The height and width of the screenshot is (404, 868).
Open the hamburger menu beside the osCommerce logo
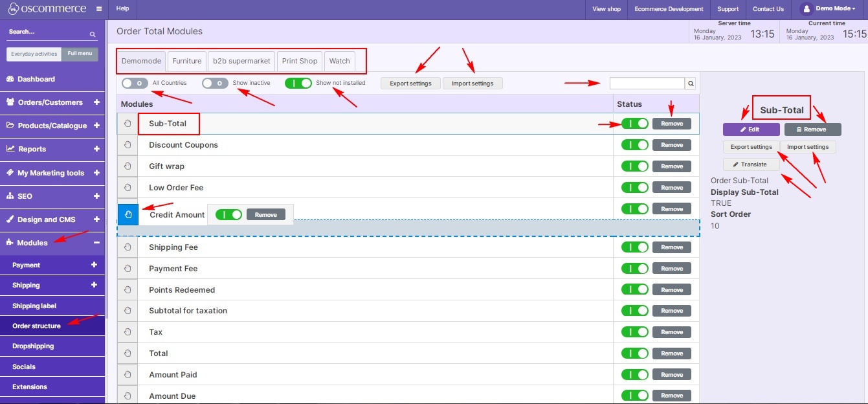point(98,8)
